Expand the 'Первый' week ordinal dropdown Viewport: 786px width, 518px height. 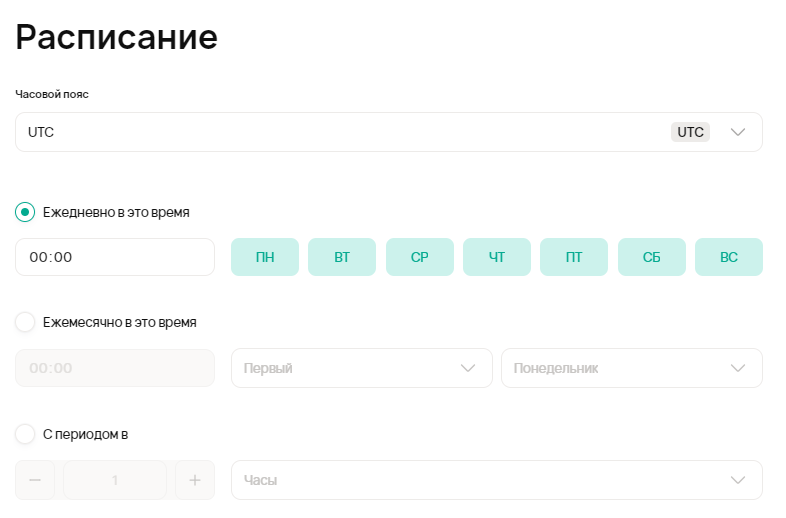coord(361,368)
